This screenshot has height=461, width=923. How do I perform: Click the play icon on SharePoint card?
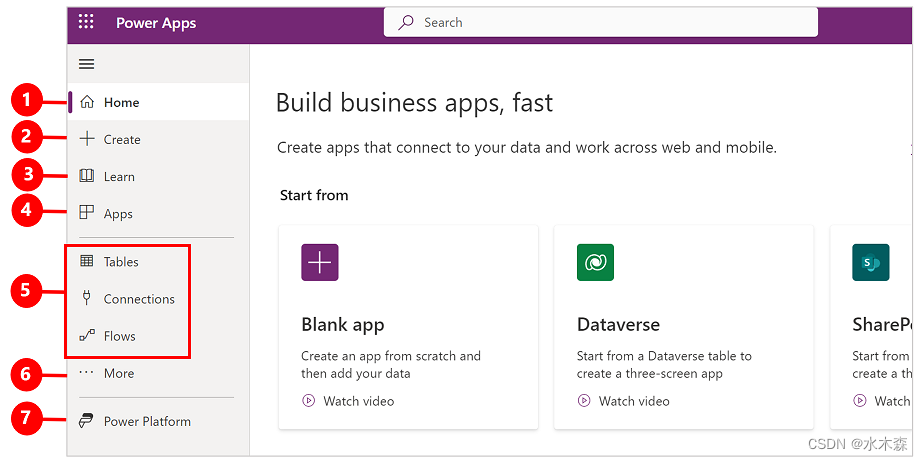[859, 401]
